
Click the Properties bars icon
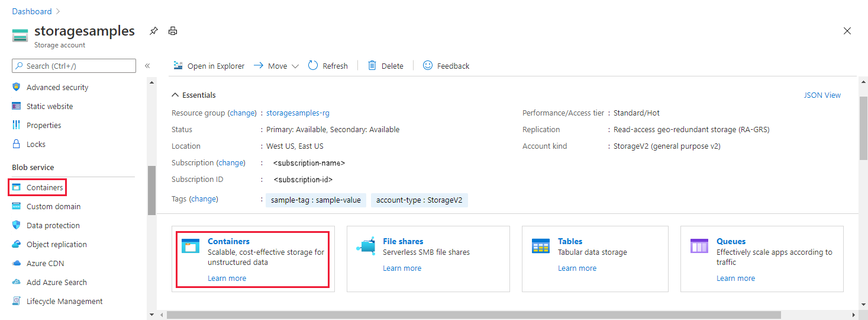tap(17, 125)
